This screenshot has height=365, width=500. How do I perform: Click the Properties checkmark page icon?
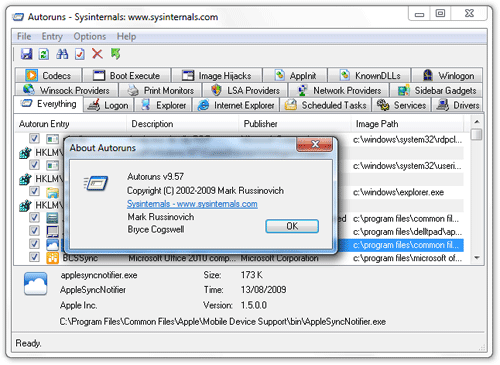tap(80, 54)
